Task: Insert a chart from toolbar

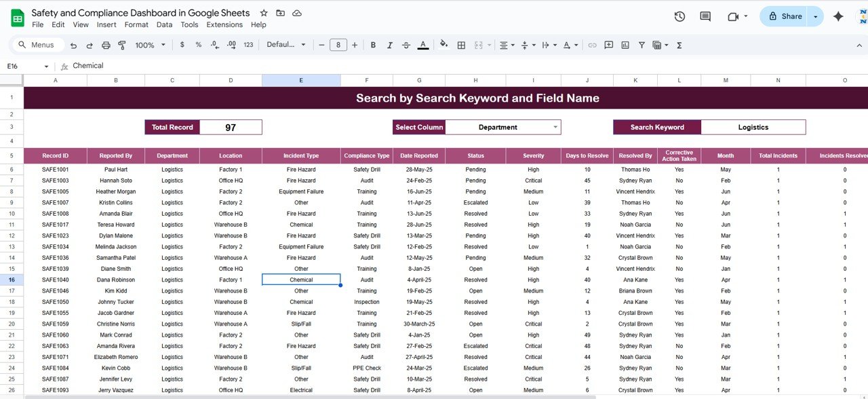Action: coord(625,45)
